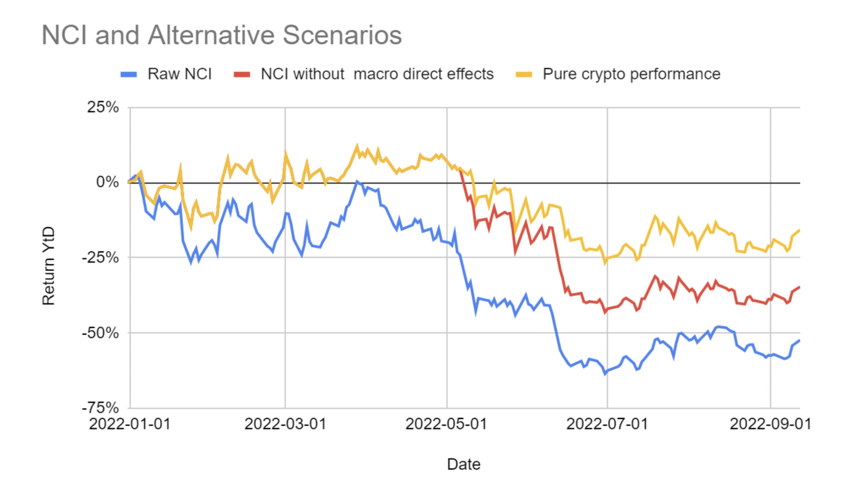Click the 25% y-axis label
Viewport: 868px width, 496px height.
(x=103, y=107)
